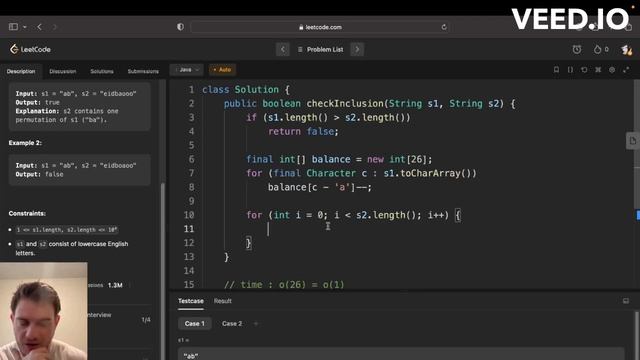Collapse the testcase console panel

(x=626, y=301)
